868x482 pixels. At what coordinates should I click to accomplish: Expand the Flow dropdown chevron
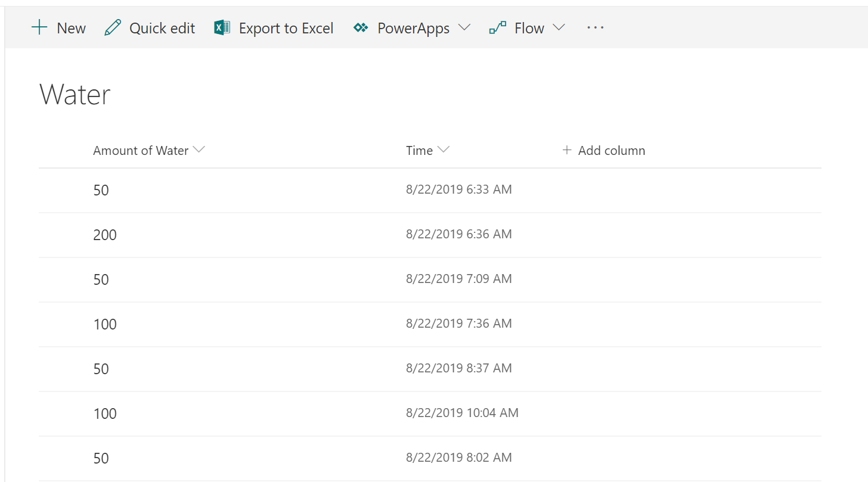tap(559, 28)
